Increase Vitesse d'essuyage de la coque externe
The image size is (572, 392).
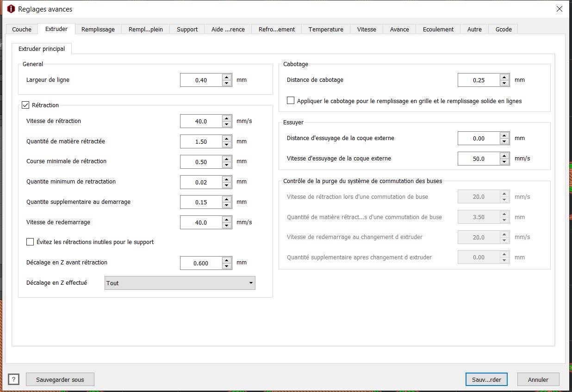point(504,156)
